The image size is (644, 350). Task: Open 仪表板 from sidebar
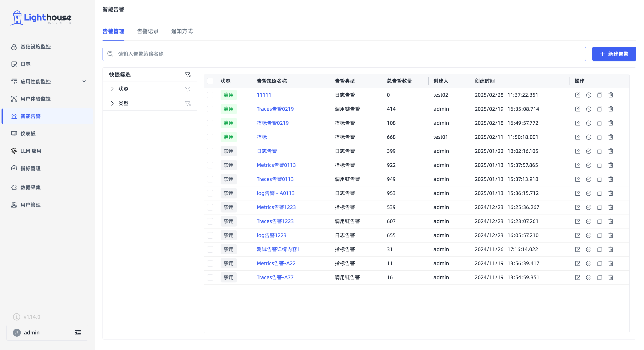click(47, 133)
